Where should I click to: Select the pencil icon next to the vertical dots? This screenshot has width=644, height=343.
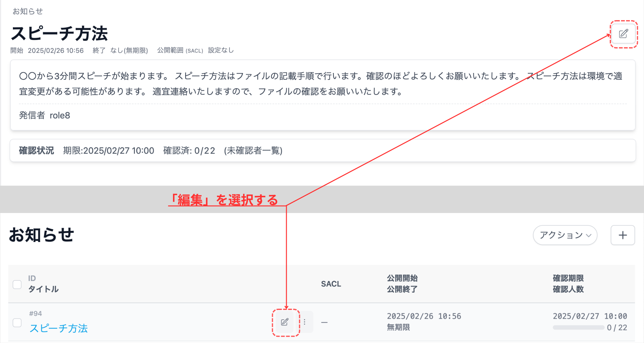click(285, 322)
